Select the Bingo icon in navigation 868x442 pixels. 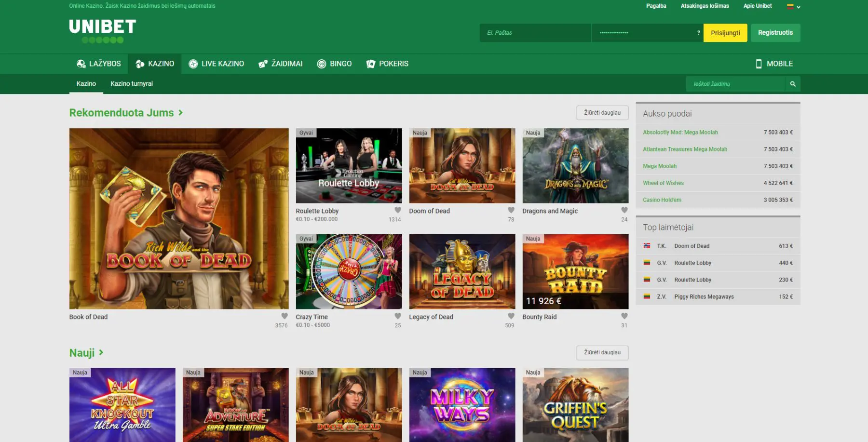[321, 63]
